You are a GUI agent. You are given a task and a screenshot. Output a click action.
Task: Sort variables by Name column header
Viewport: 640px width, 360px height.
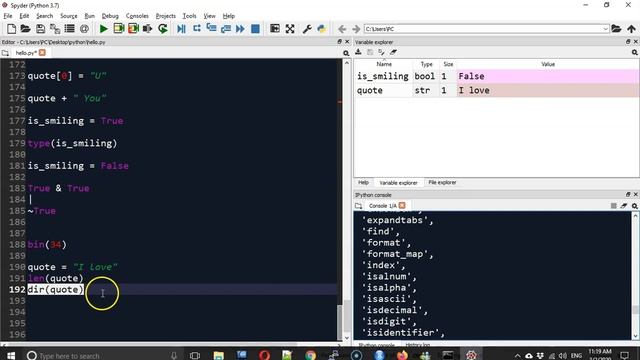pos(384,64)
